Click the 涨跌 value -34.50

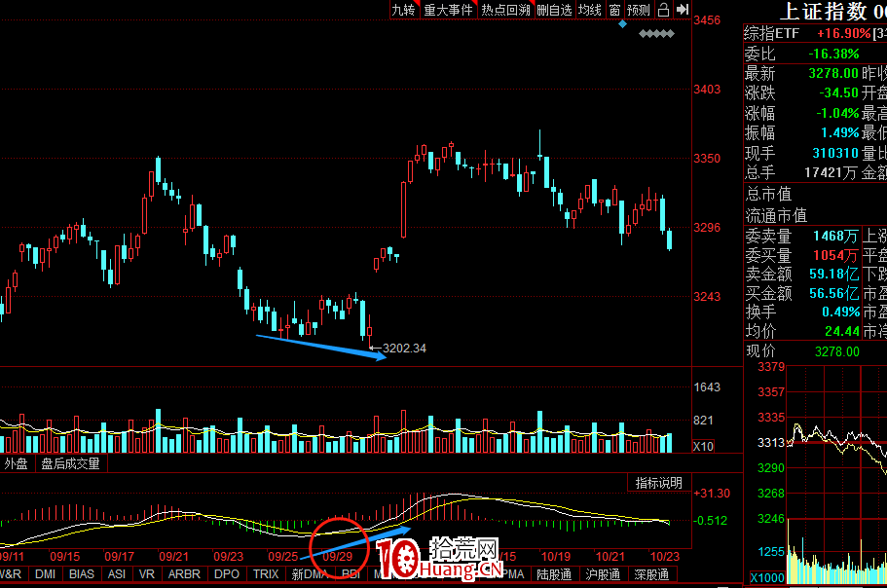coord(839,92)
